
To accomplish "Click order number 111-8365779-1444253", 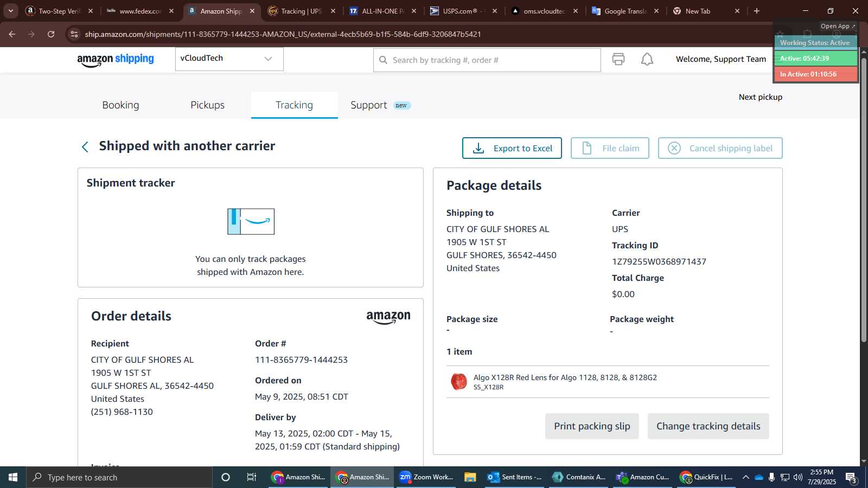I will (301, 360).
